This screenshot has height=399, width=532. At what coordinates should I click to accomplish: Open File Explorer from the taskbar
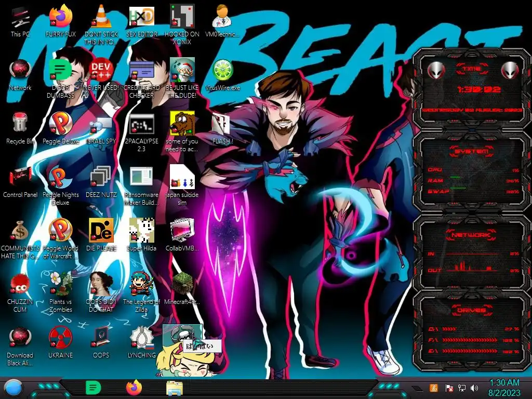coord(175,388)
